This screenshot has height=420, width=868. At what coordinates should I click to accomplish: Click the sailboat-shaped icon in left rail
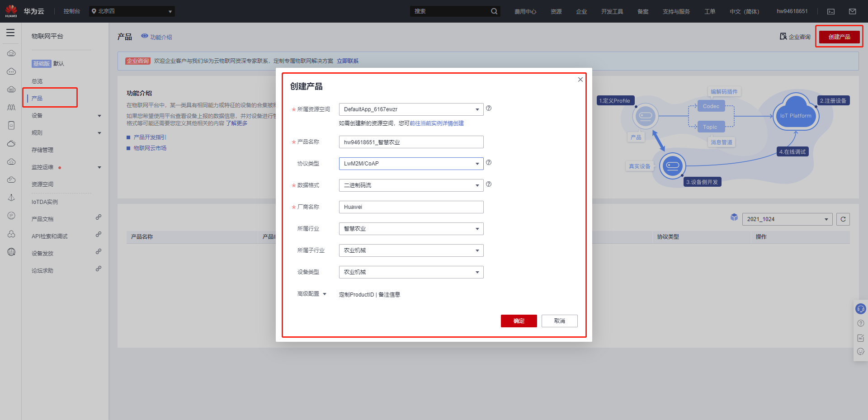point(11,198)
